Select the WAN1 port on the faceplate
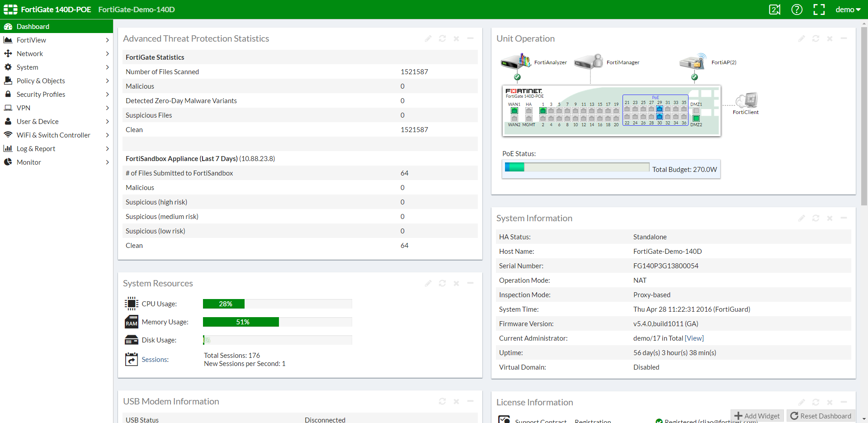 pos(514,111)
